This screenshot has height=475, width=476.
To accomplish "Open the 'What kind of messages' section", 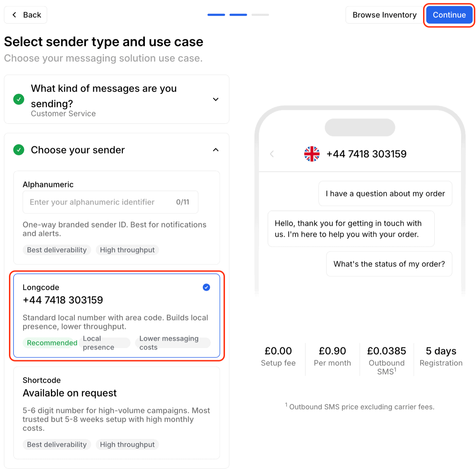I will pyautogui.click(x=104, y=96).
